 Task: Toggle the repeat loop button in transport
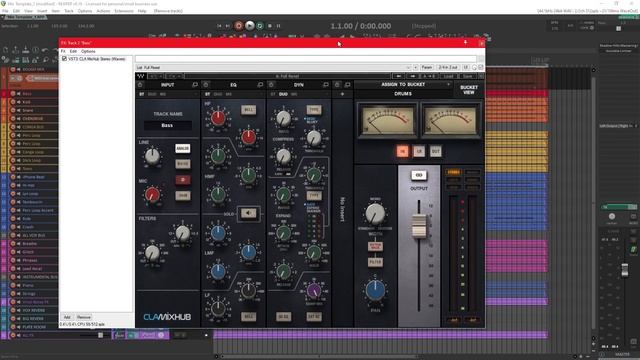260,26
